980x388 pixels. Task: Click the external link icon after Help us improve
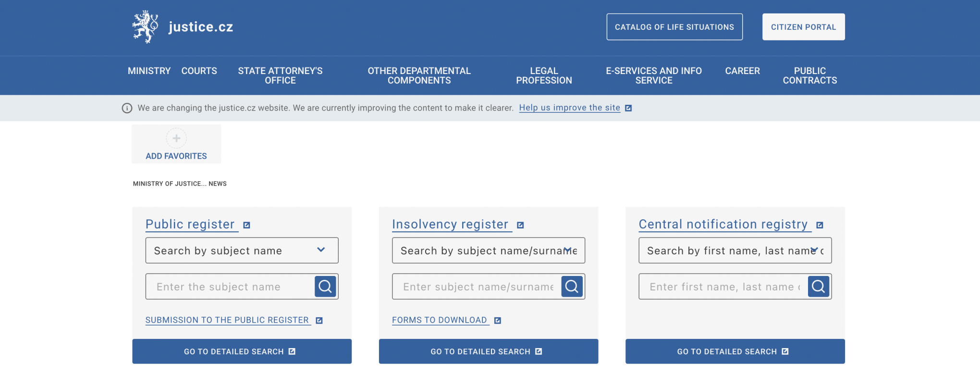point(628,108)
